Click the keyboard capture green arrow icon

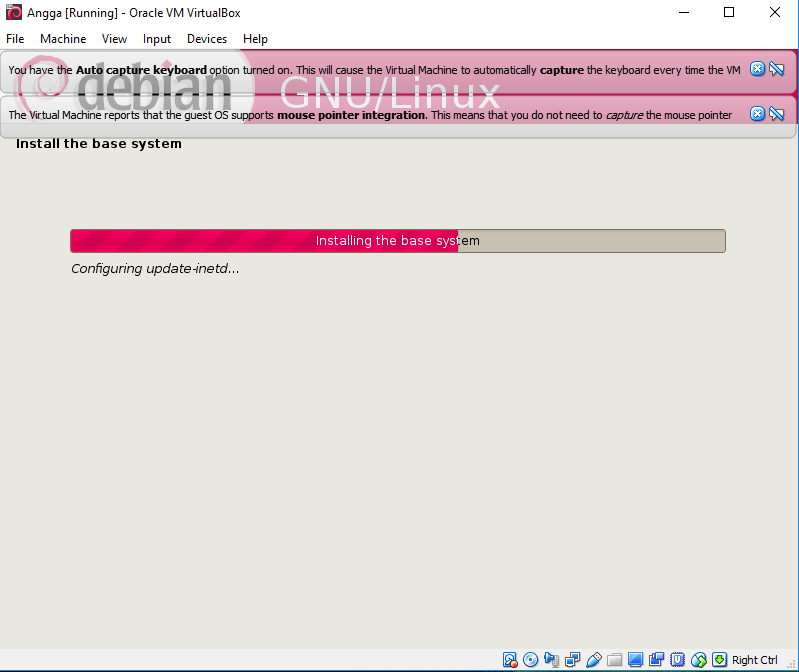(x=720, y=660)
